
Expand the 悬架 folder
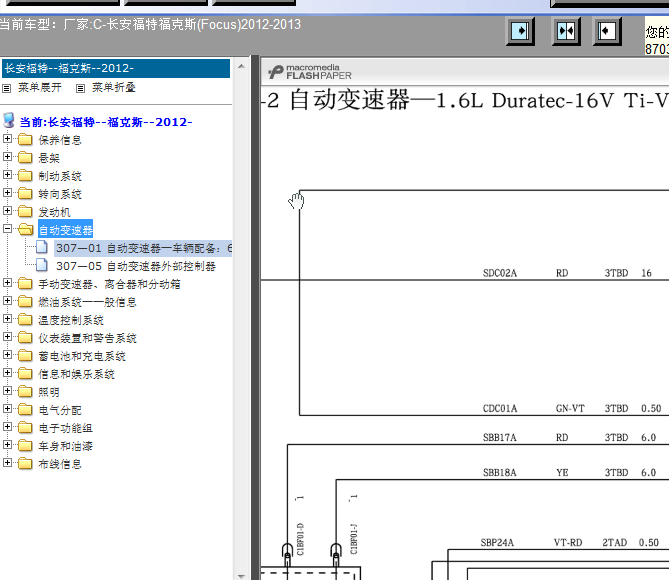[7, 157]
